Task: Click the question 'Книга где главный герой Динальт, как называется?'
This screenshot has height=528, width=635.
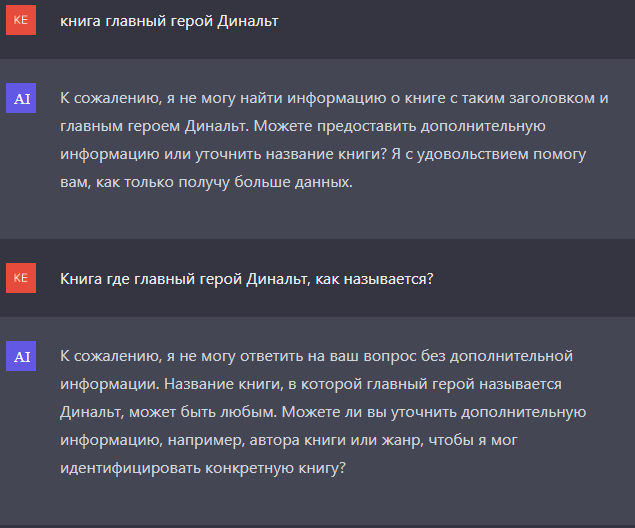Action: (246, 278)
